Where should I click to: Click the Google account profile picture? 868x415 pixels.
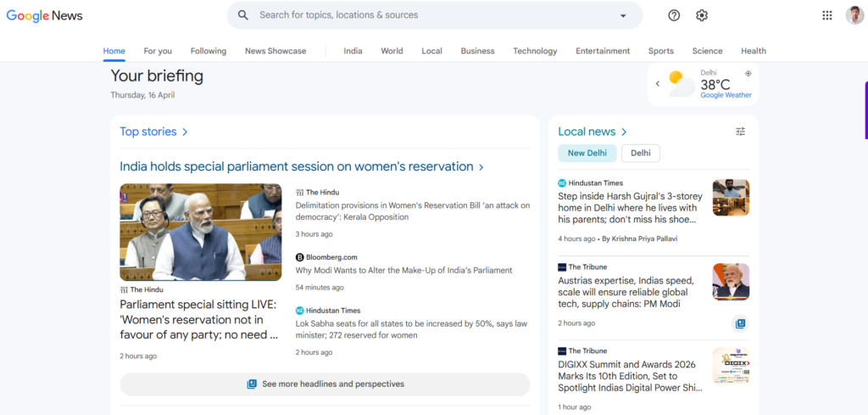pos(854,15)
